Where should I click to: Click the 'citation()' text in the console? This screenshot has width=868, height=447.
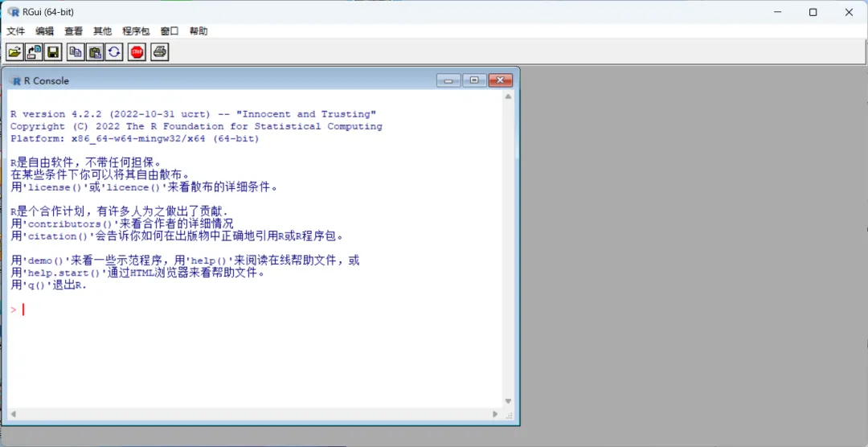[x=58, y=236]
